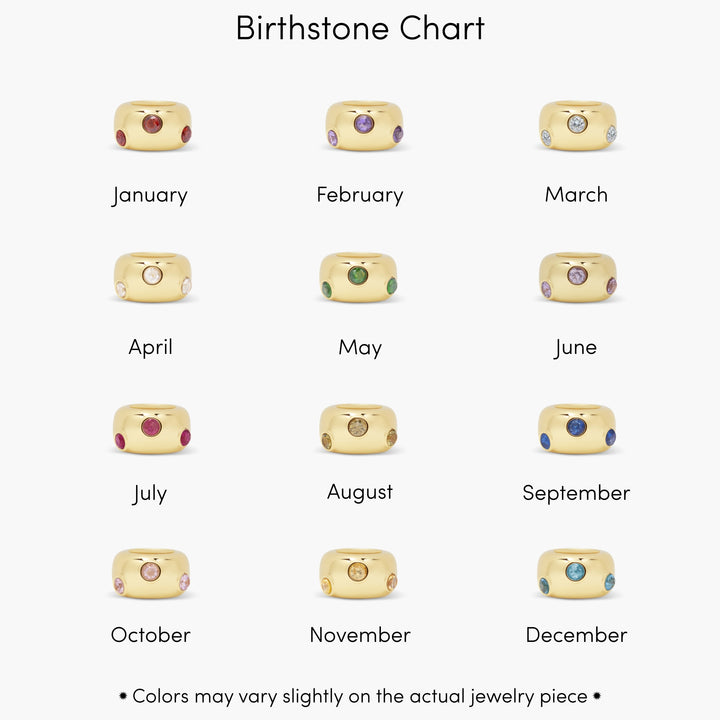Choose the October pink stone ring

[152, 573]
